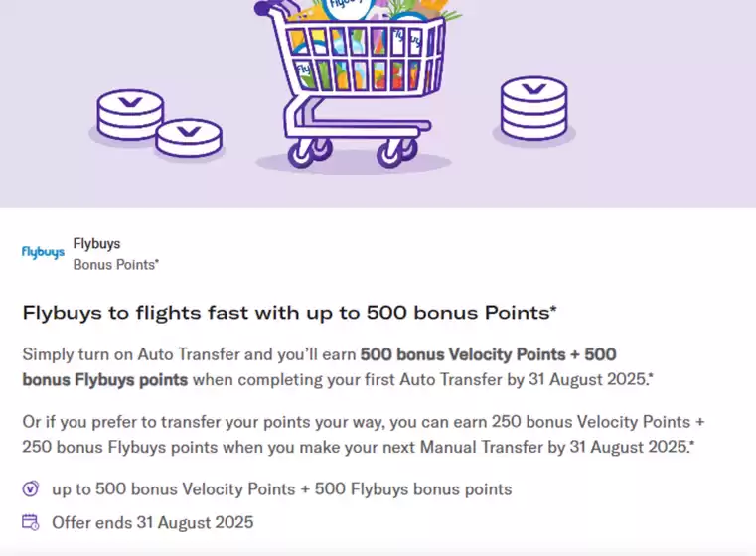The width and height of the screenshot is (756, 556).
Task: Click the Flybuys partner name text
Action: pos(96,244)
